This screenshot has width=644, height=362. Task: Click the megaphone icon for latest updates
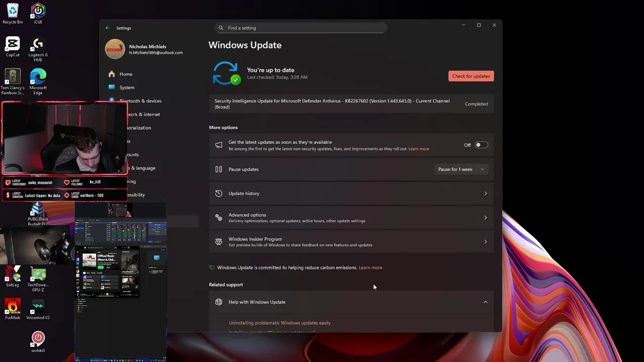[x=218, y=145]
